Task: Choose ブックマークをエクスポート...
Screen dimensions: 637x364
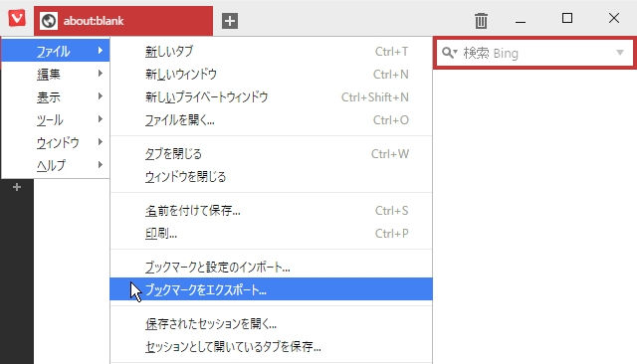Action: pos(272,289)
